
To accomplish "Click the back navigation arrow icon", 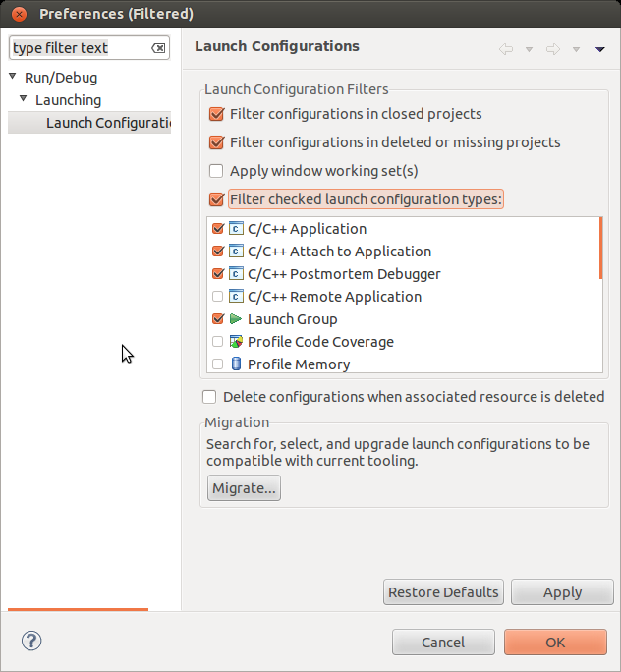I will click(506, 48).
